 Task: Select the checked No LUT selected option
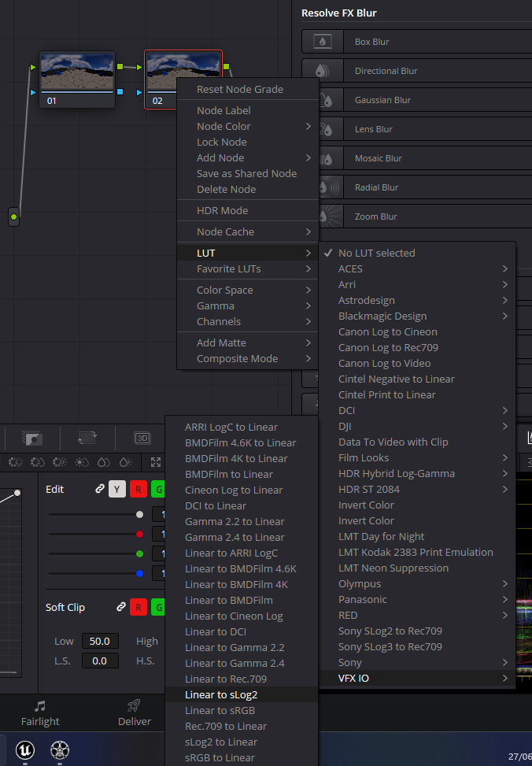pos(417,253)
